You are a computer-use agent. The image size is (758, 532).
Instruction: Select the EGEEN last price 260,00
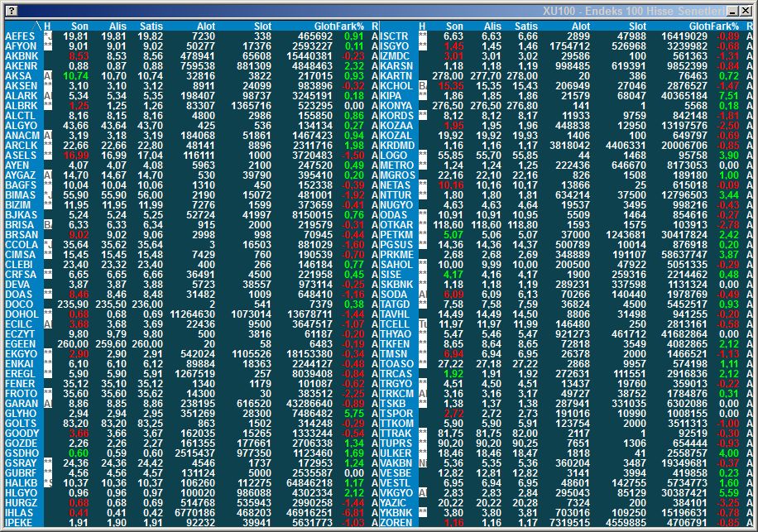[x=74, y=344]
